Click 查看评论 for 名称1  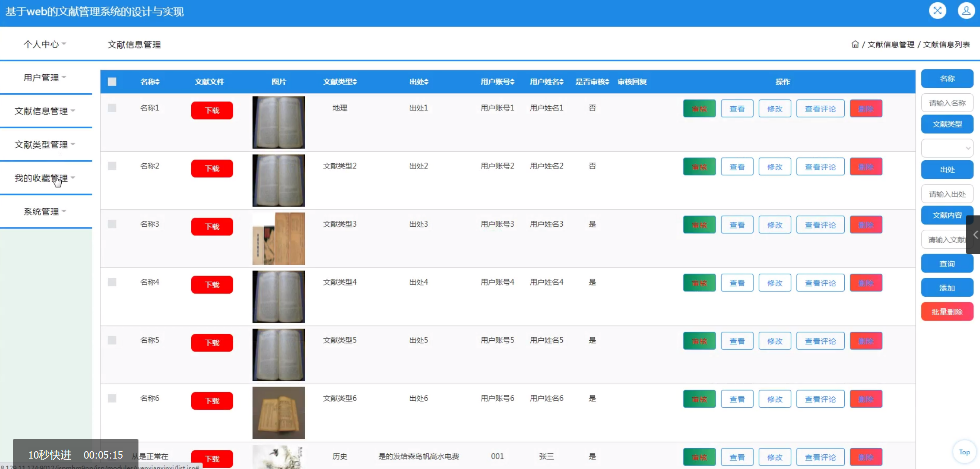pos(820,109)
